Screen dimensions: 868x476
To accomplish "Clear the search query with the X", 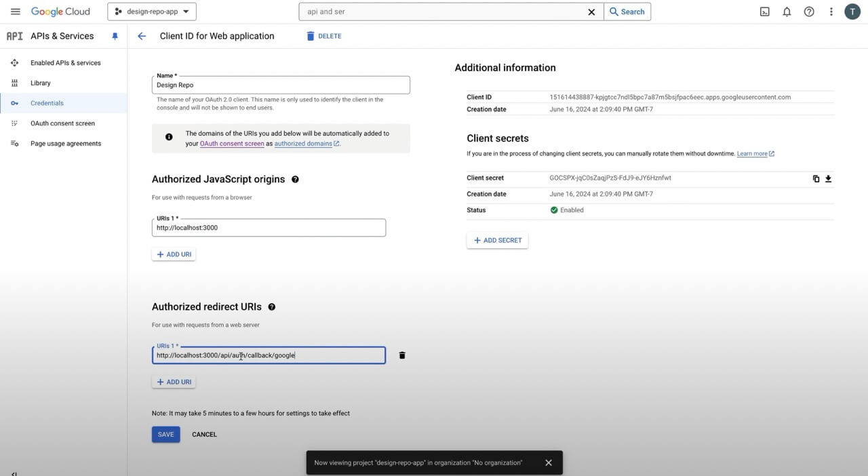I will coord(591,11).
